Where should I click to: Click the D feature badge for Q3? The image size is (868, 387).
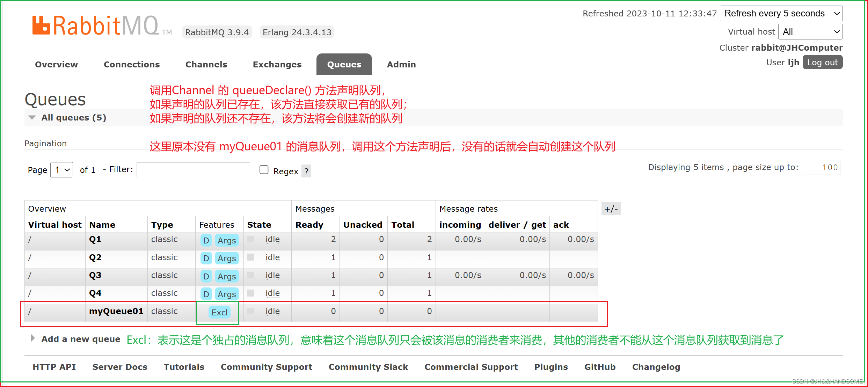point(206,276)
